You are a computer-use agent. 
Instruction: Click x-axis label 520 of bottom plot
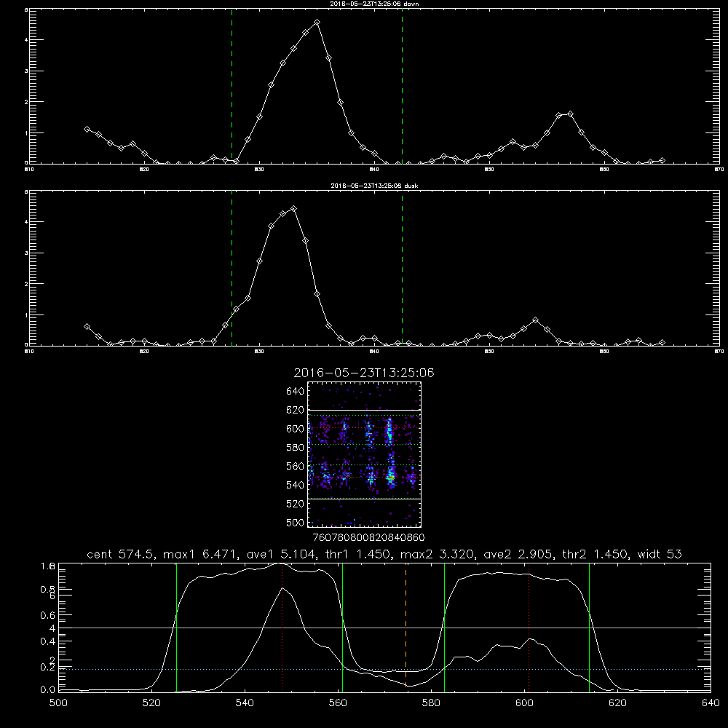(151, 703)
